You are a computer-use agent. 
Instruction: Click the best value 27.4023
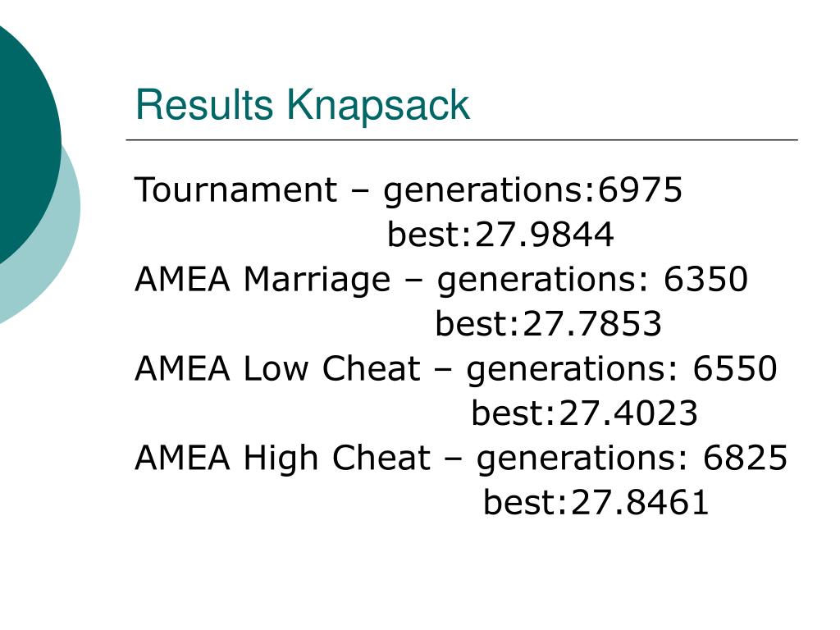coord(628,413)
